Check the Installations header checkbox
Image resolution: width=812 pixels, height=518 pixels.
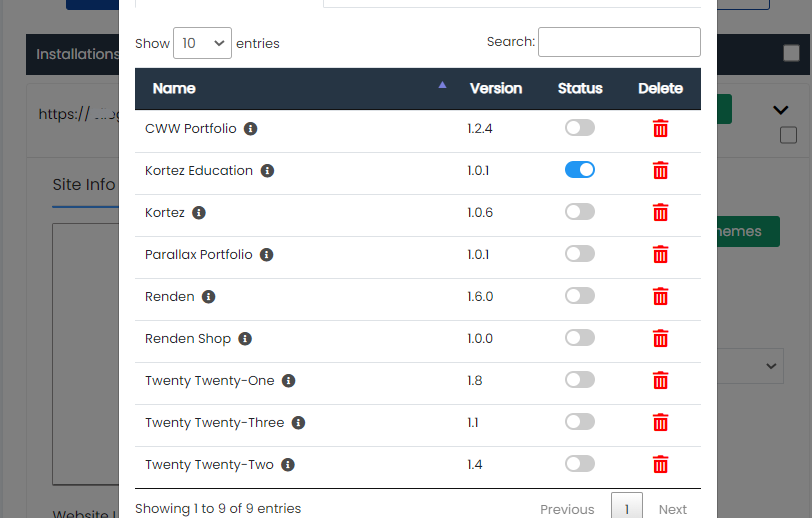point(791,53)
